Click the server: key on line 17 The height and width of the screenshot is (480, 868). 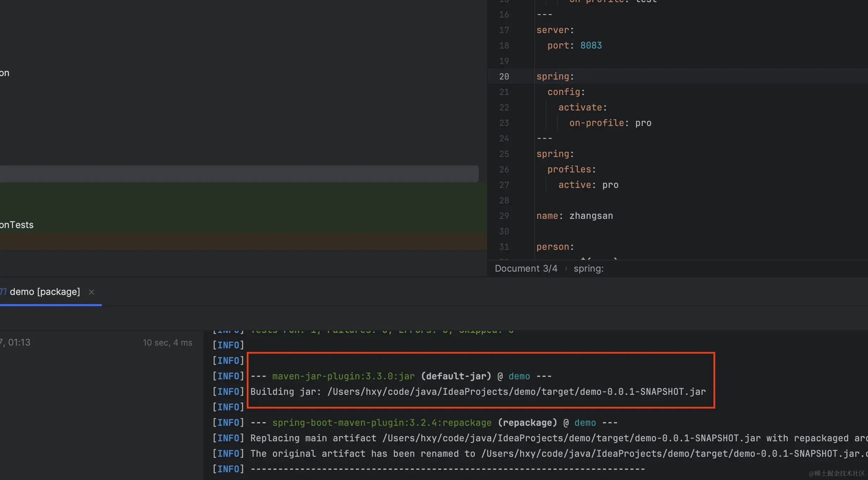coord(555,30)
